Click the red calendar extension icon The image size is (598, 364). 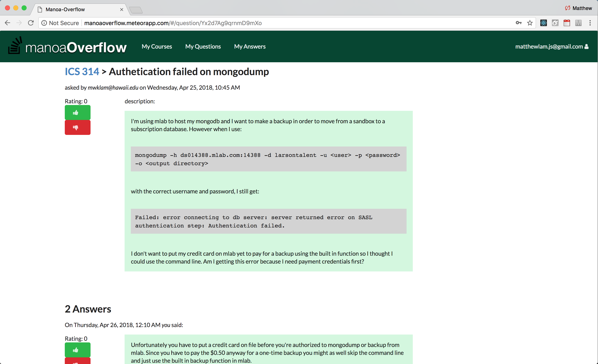[567, 23]
